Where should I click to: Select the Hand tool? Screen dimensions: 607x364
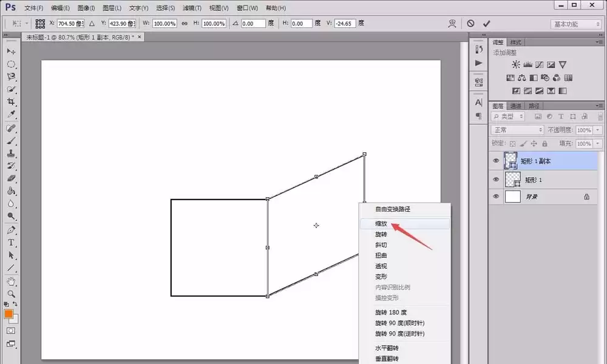point(11,281)
